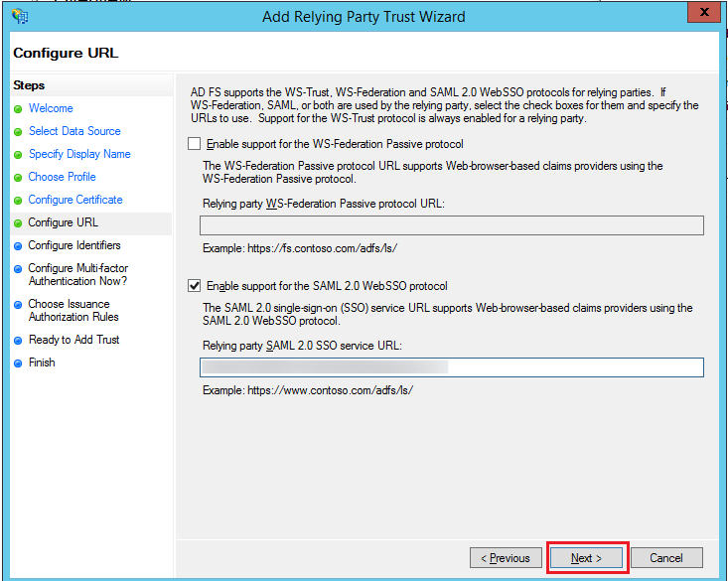728x581 pixels.
Task: Select the Ready to Add Trust step
Action: (73, 340)
